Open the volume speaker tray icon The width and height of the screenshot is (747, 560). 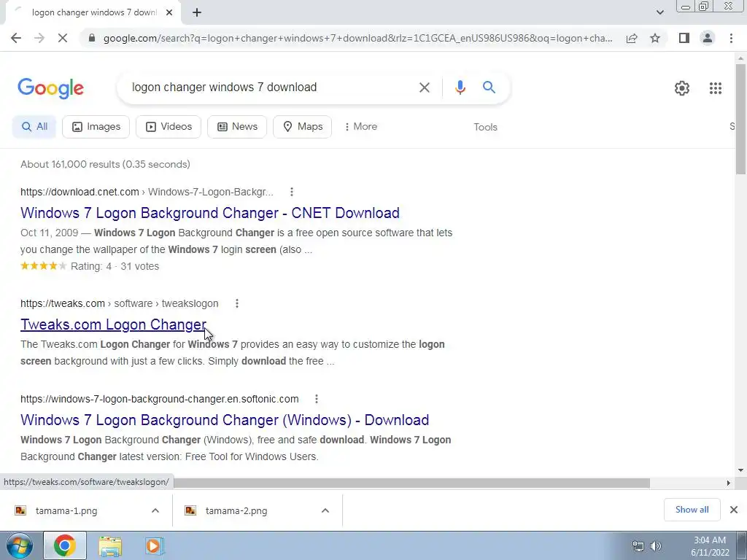(x=656, y=546)
